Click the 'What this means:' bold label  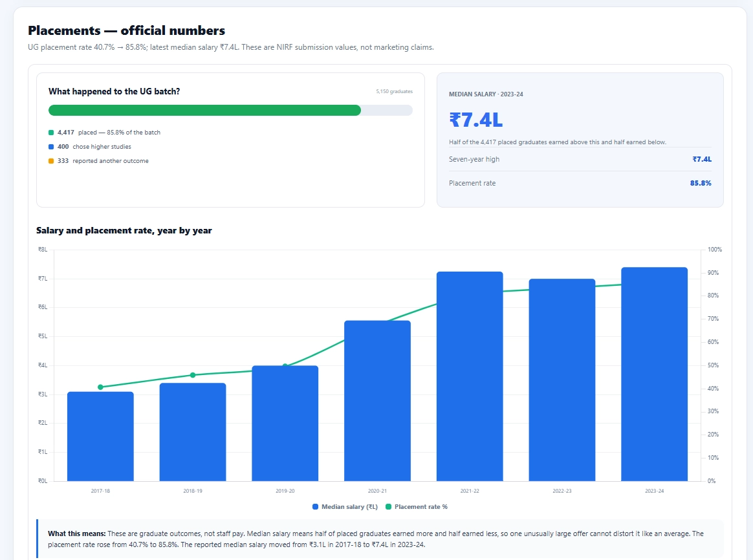(77, 533)
